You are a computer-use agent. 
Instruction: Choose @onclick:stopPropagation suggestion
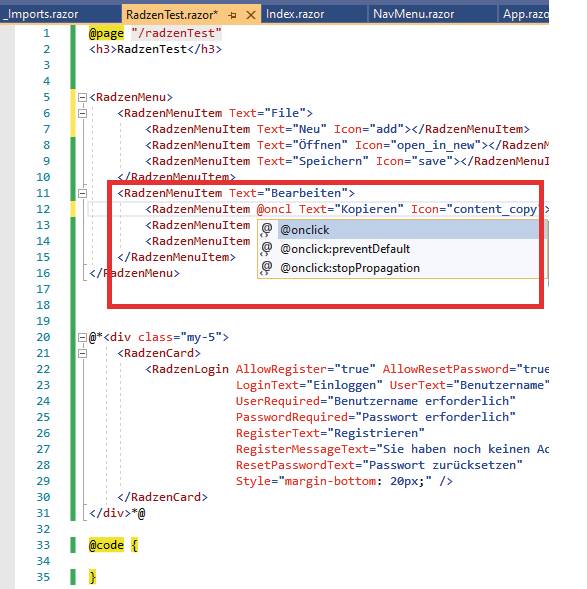coord(402,268)
